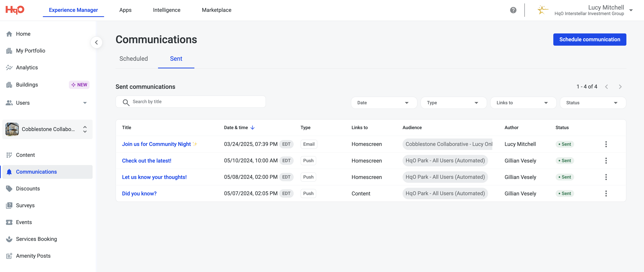Click the help question mark icon
This screenshot has height=272, width=644.
pos(513,10)
